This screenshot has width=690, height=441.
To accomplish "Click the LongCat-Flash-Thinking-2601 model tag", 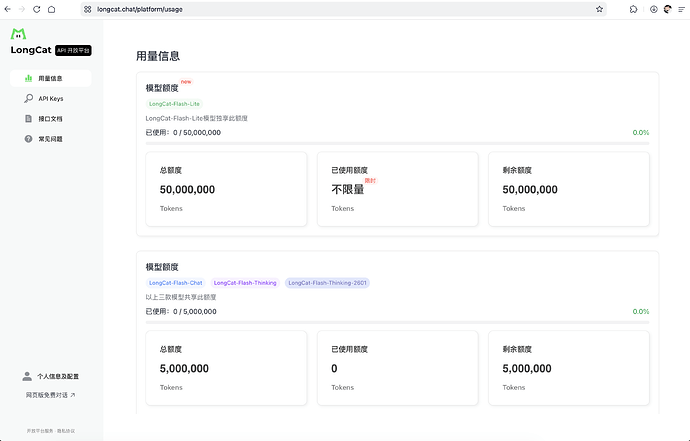I will click(x=327, y=283).
